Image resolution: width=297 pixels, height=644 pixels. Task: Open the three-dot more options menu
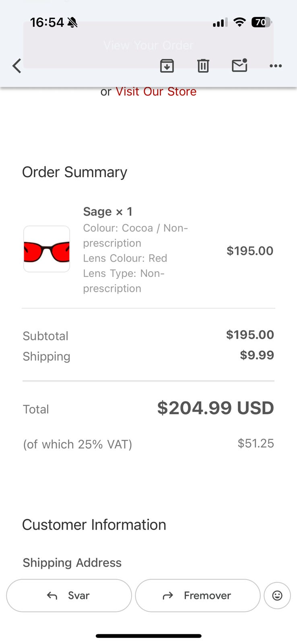click(x=276, y=66)
